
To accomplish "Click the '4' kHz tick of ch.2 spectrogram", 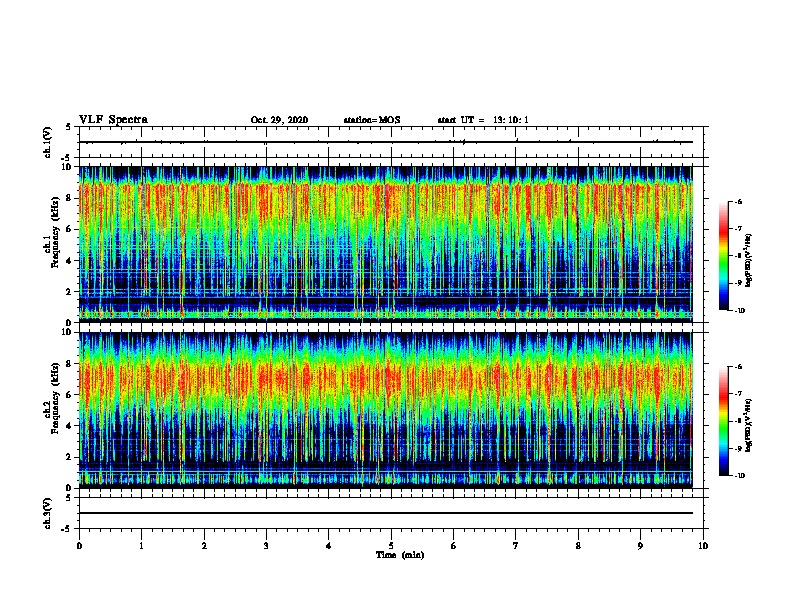I will 69,426.
